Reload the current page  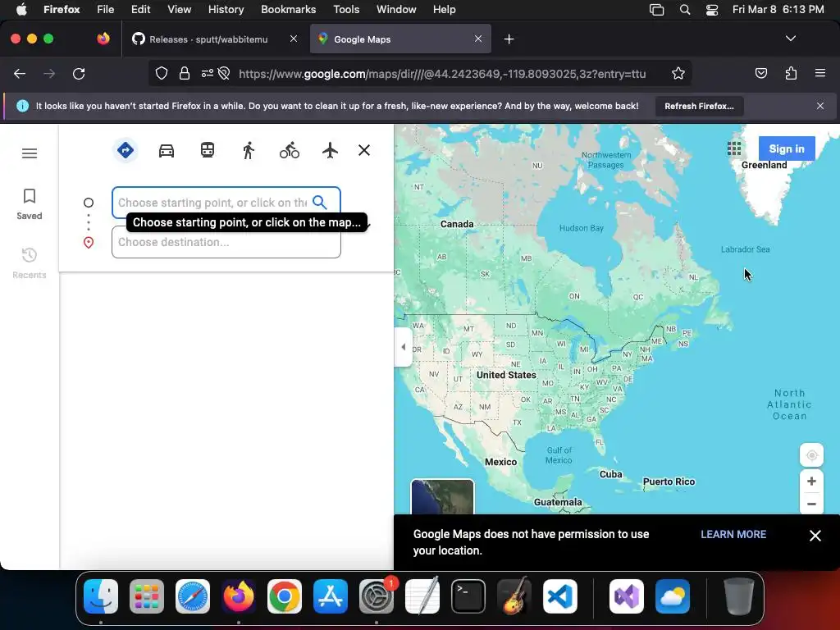tap(79, 74)
